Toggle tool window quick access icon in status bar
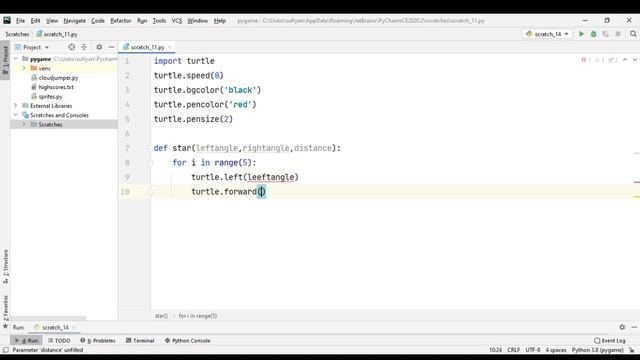This screenshot has width=640, height=360. (5, 350)
